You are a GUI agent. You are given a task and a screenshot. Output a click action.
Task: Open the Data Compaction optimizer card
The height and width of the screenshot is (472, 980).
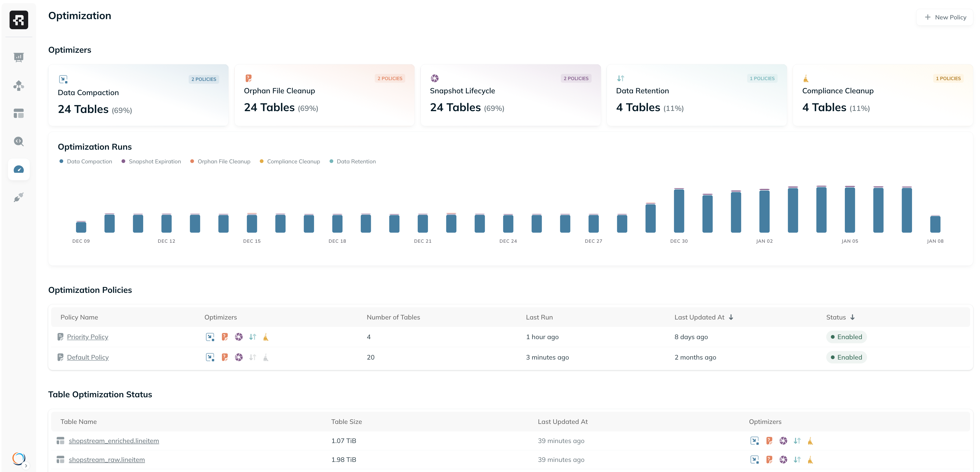click(x=138, y=95)
